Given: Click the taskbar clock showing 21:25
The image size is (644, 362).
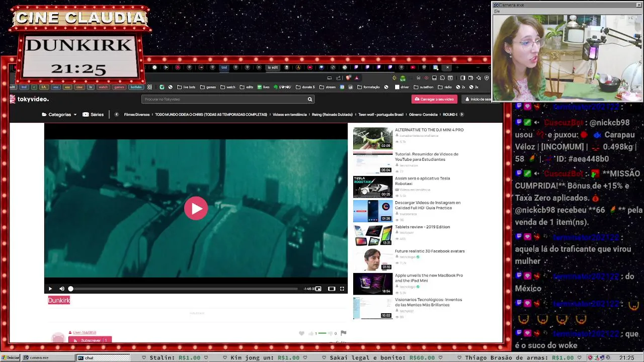Looking at the screenshot, I should coord(627,358).
